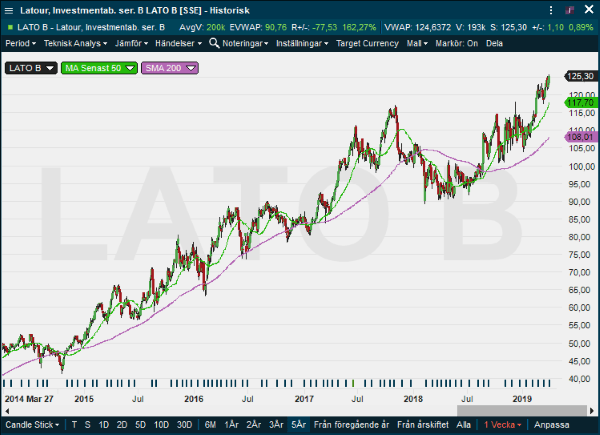This screenshot has height=435, width=600.
Task: Click the green 117,70 MA value label
Action: (x=581, y=103)
